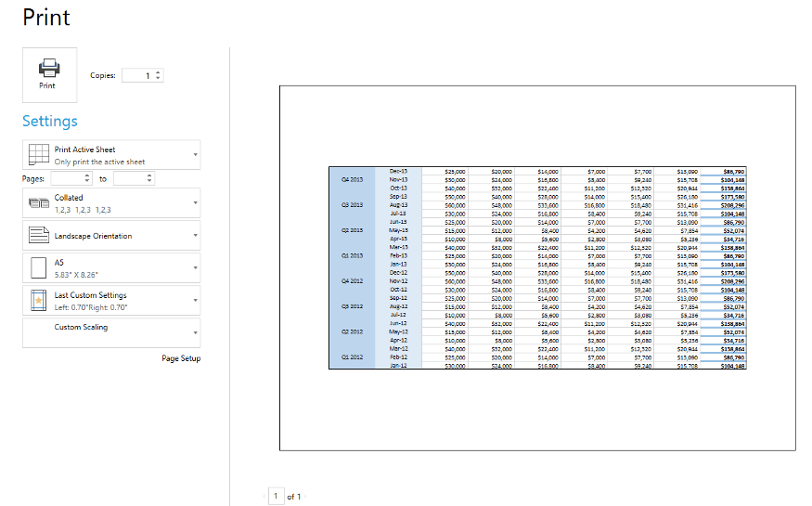Open the Page Setup link
Screen dimensions: 812x506
tap(181, 358)
